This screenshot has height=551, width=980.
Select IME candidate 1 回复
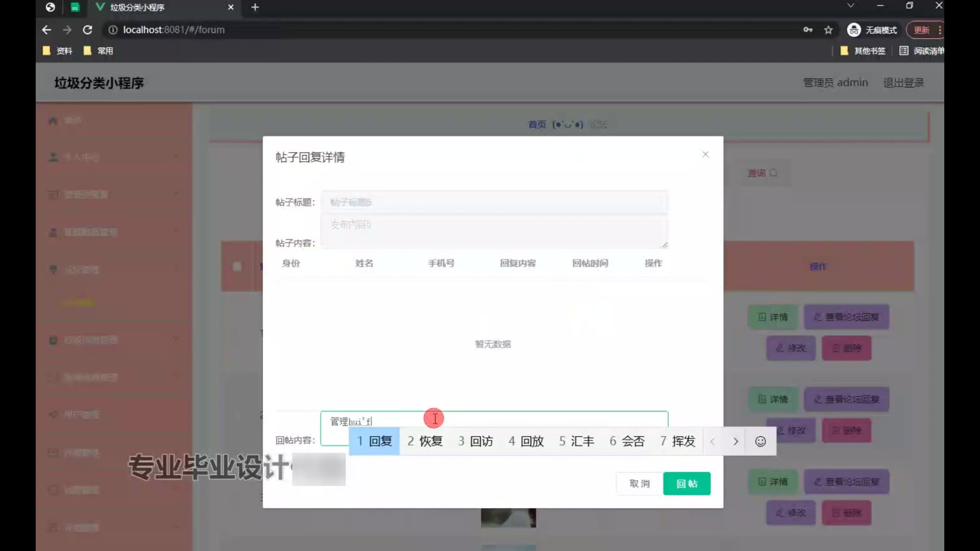point(375,441)
